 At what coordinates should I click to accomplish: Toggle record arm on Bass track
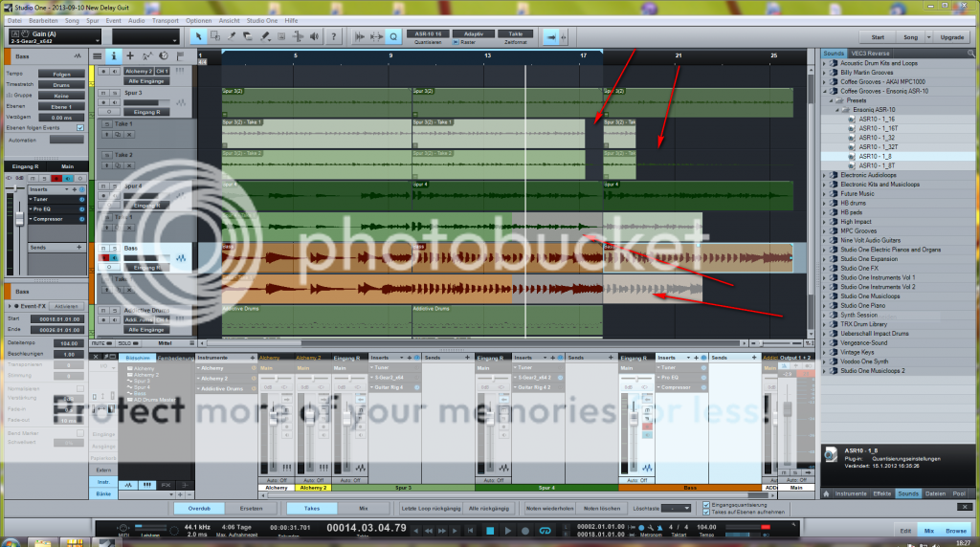pos(103,258)
